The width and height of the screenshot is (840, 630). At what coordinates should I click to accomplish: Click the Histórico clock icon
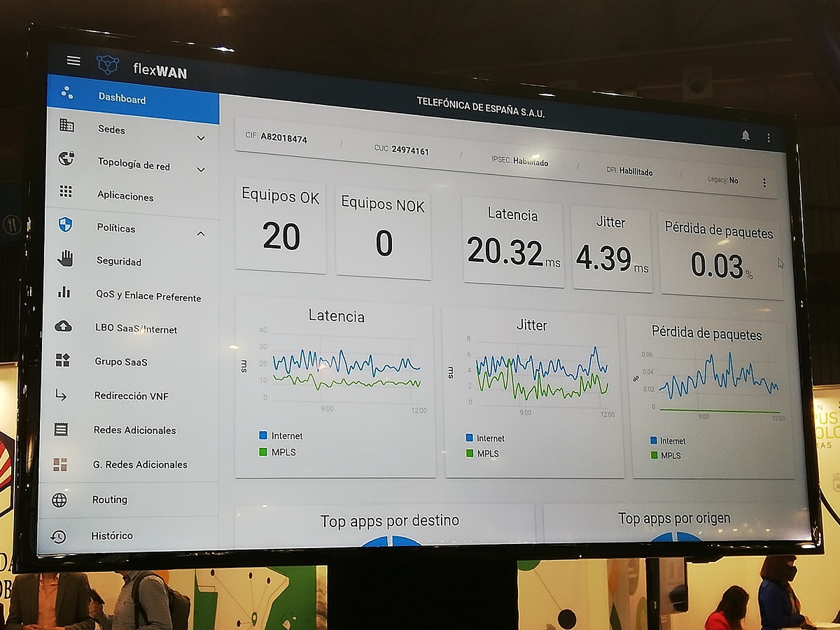58,536
